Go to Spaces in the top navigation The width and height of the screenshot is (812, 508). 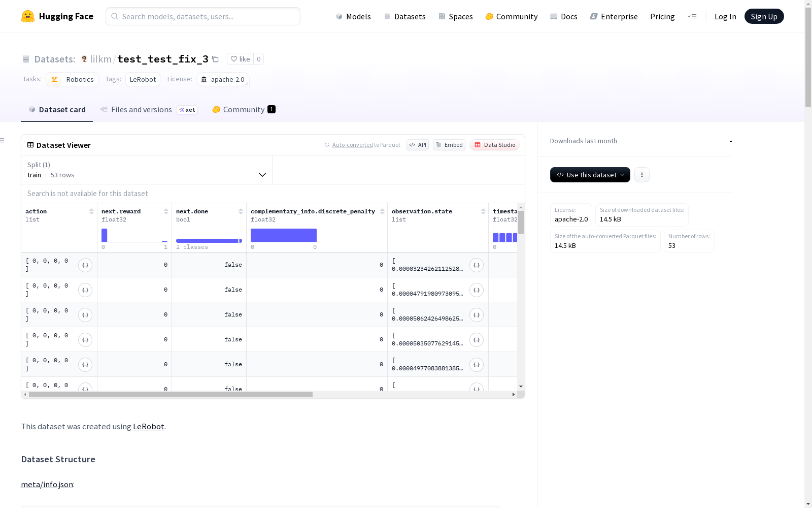point(456,16)
